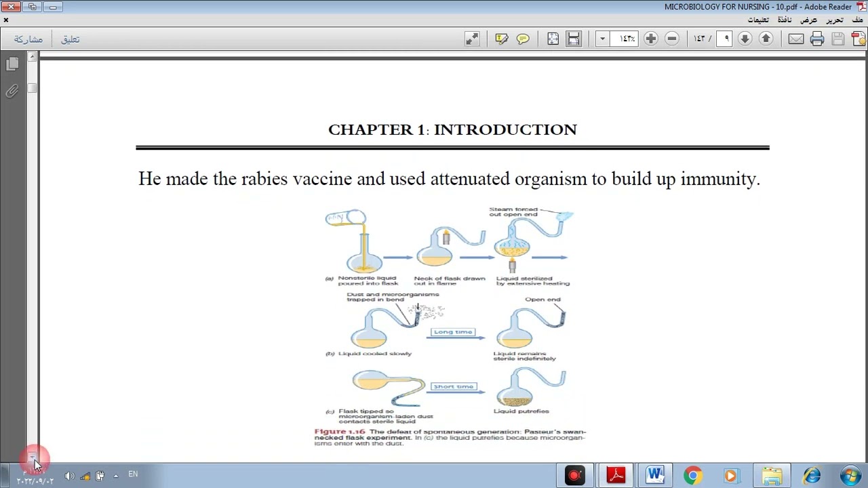
Task: Go to previous page up arrow
Action: (x=766, y=39)
